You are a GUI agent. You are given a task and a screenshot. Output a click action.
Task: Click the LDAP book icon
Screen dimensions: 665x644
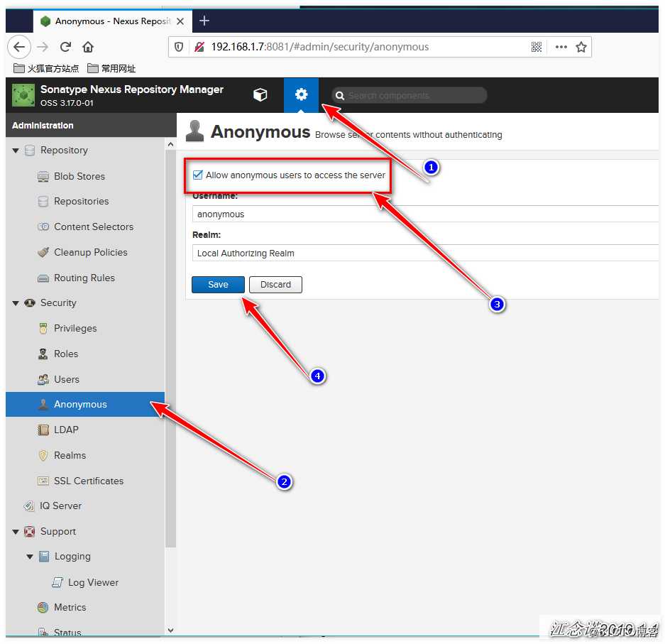(43, 430)
